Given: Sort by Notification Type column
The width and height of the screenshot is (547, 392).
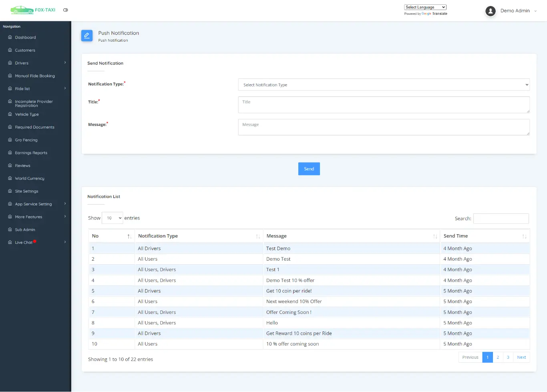Looking at the screenshot, I should pyautogui.click(x=199, y=236).
